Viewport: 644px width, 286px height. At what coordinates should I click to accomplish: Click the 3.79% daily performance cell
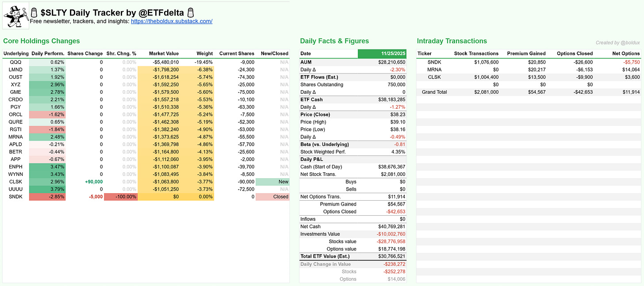tap(47, 189)
